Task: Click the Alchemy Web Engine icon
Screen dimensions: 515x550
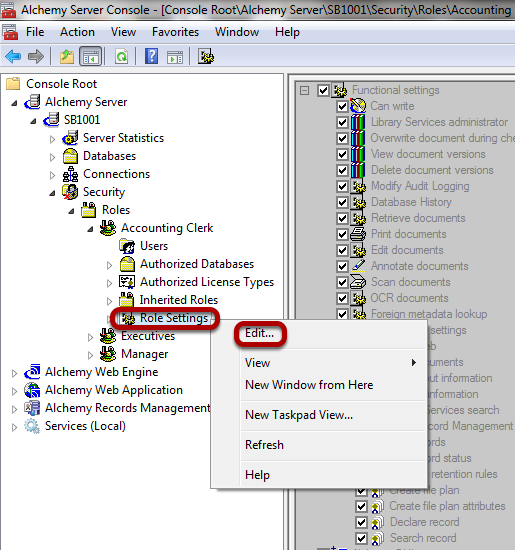Action: pyautogui.click(x=32, y=372)
